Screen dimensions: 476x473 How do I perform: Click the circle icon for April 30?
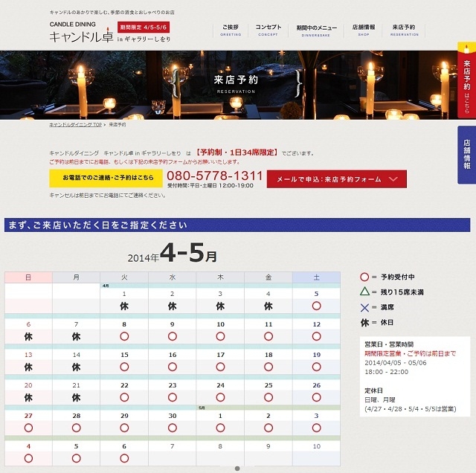click(172, 428)
